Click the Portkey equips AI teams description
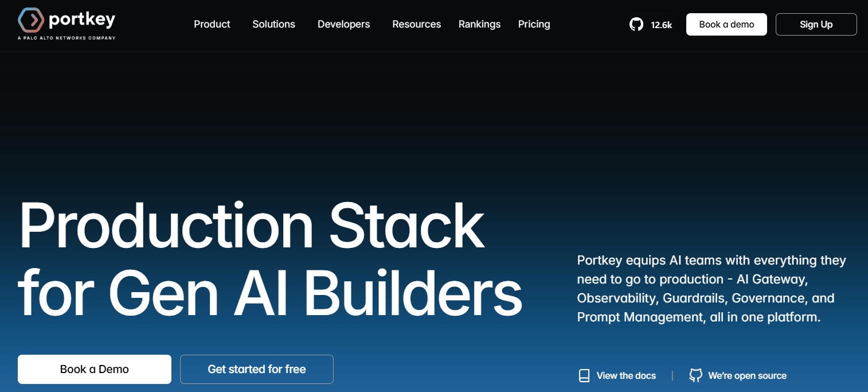Image resolution: width=868 pixels, height=392 pixels. (711, 289)
